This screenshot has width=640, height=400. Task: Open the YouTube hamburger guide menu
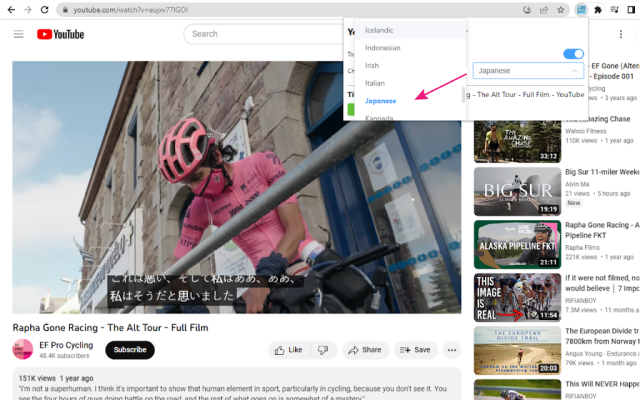tap(18, 34)
